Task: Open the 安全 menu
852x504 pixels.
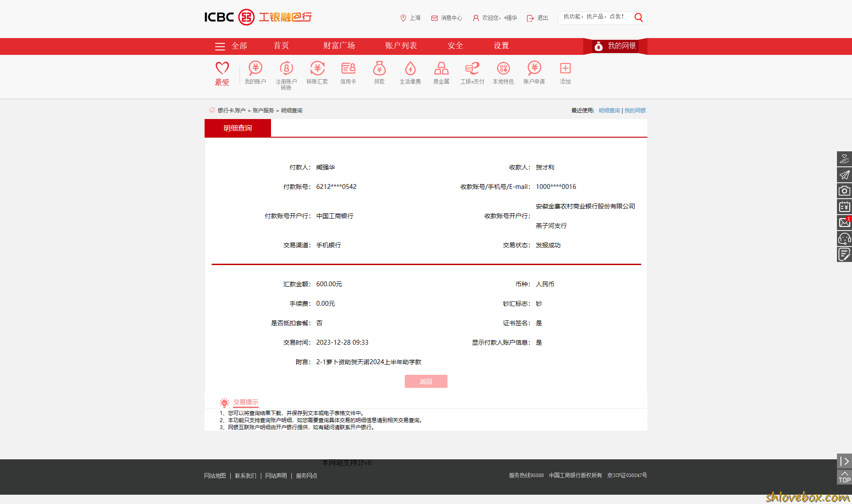Action: [x=455, y=46]
